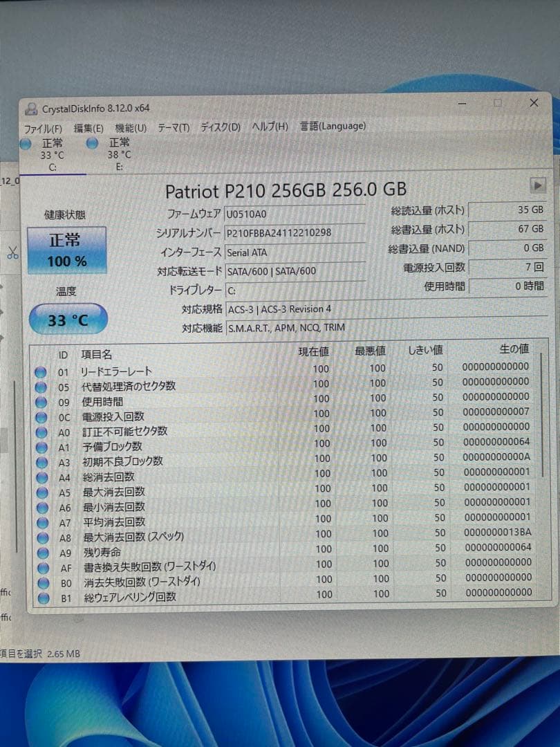Click the blue status circle for drive E:

point(93,143)
